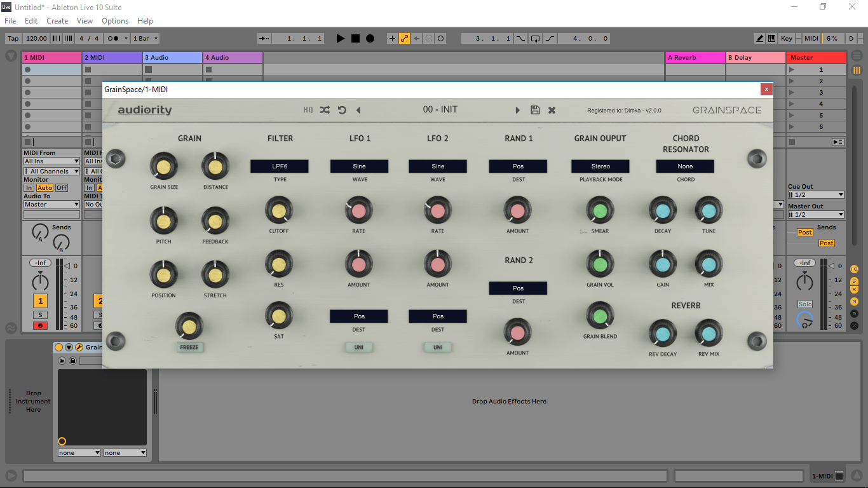Go to previous preset with left arrow
This screenshot has height=488, width=868.
pyautogui.click(x=358, y=110)
